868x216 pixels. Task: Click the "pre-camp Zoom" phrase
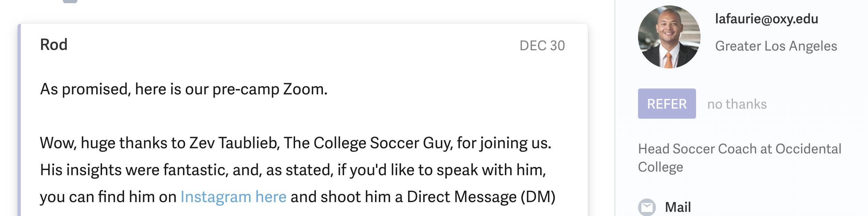click(x=269, y=89)
